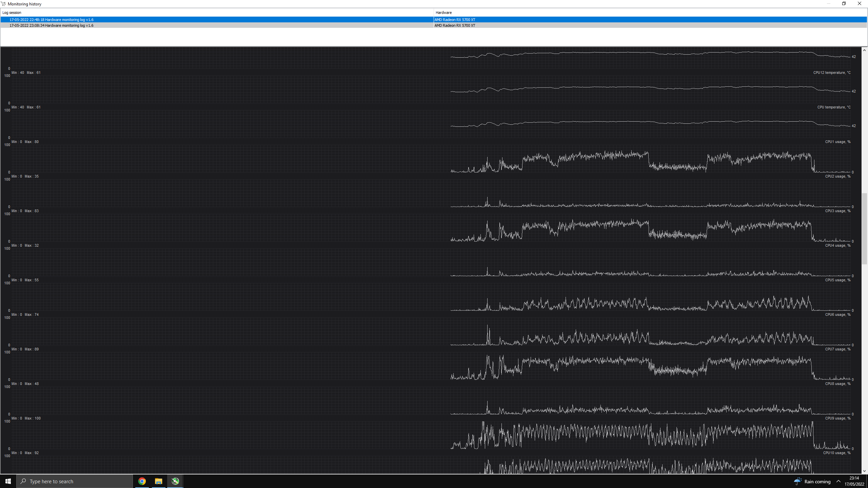Select the 23:08:34 hardware monitoring log session
868x488 pixels.
click(52, 25)
